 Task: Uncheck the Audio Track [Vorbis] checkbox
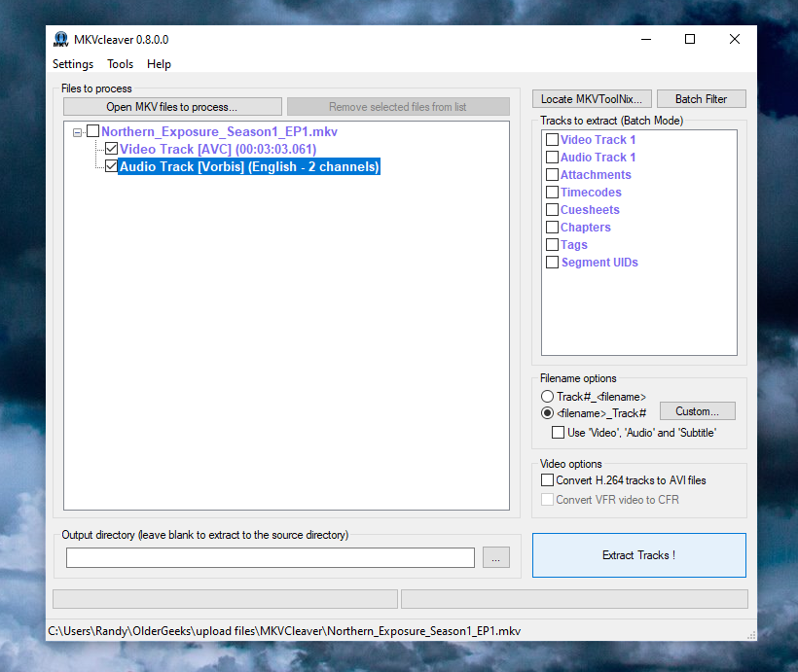click(x=112, y=166)
